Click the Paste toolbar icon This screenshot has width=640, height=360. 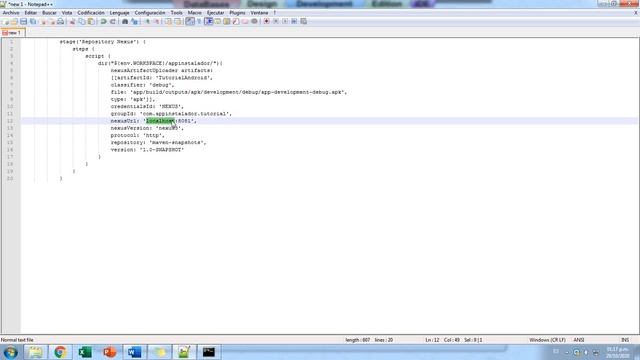tap(91, 21)
